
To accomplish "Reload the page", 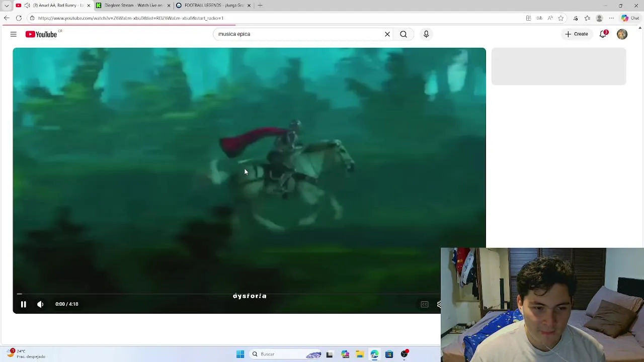I will [x=19, y=18].
